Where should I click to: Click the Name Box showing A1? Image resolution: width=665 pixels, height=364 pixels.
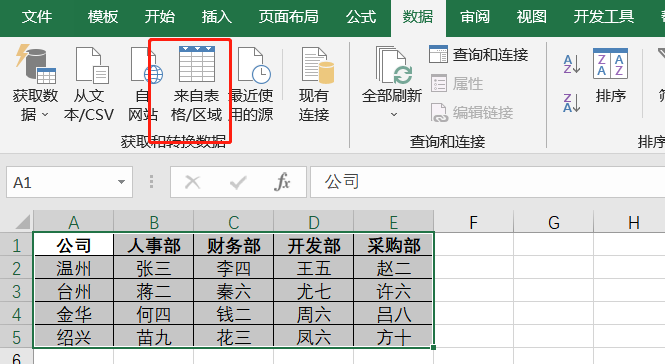coord(70,182)
